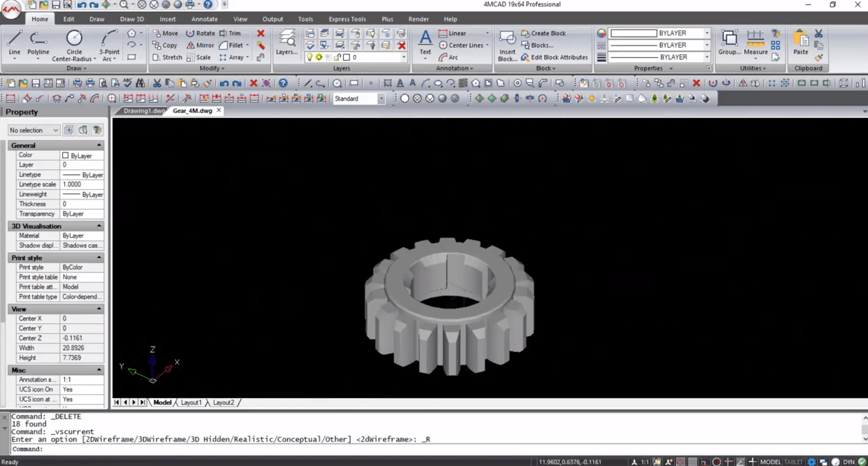This screenshot has height=466, width=868.
Task: Collapse the General property section
Action: coord(99,145)
